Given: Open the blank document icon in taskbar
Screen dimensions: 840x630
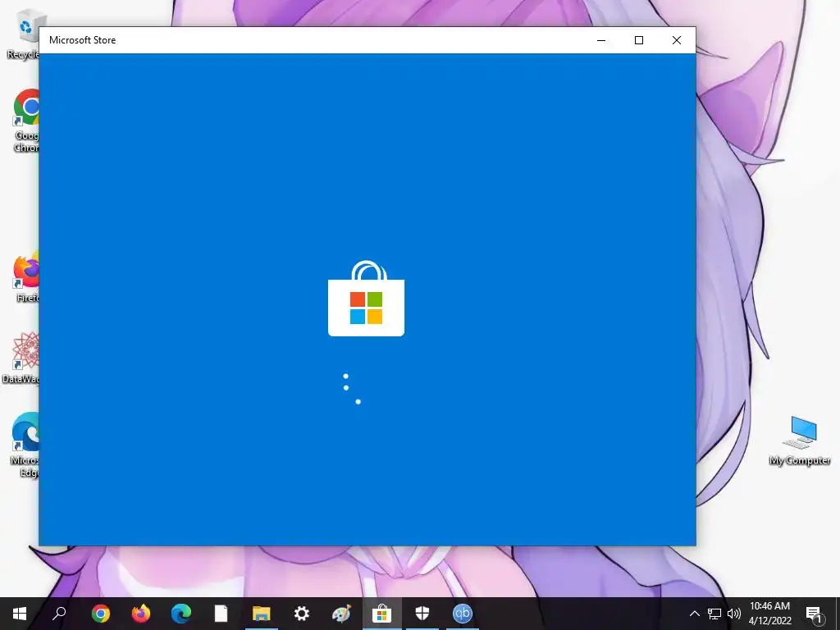Looking at the screenshot, I should pos(221,614).
